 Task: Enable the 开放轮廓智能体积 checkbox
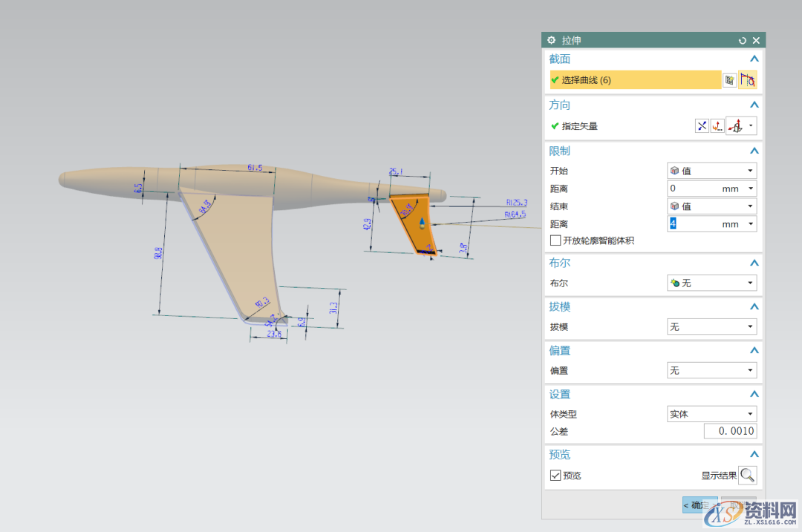click(555, 240)
